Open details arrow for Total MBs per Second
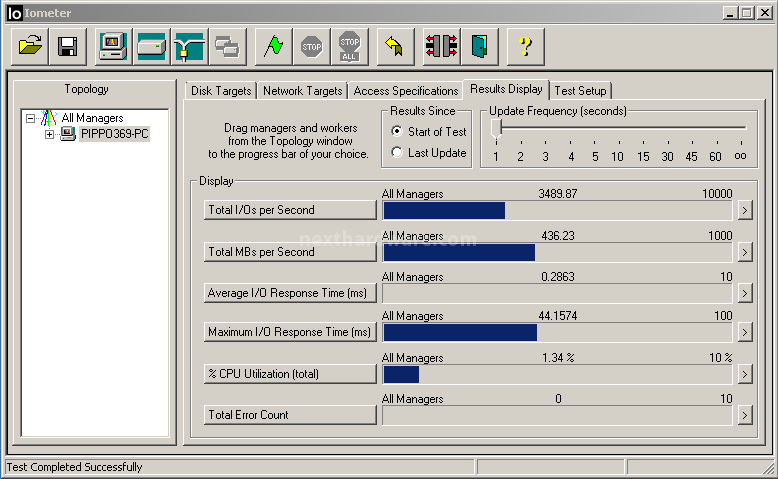Viewport: 778px width, 479px height. click(744, 253)
